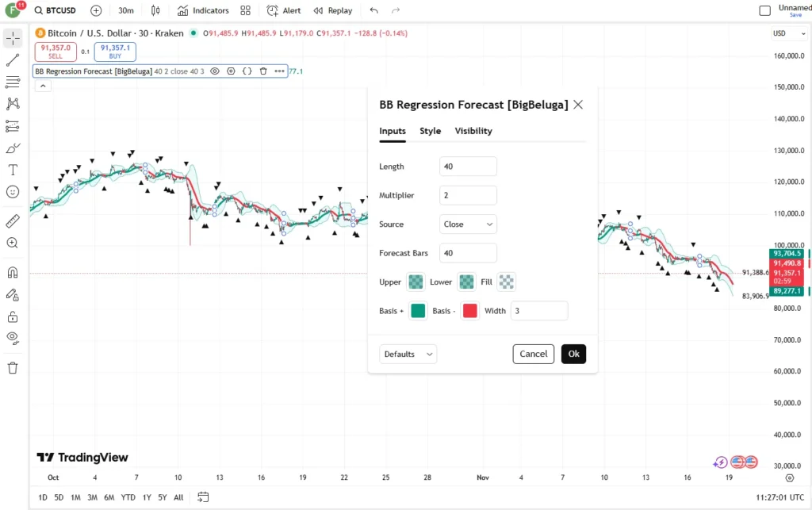The width and height of the screenshot is (812, 510).
Task: Change the Fill color swatch
Action: (506, 282)
